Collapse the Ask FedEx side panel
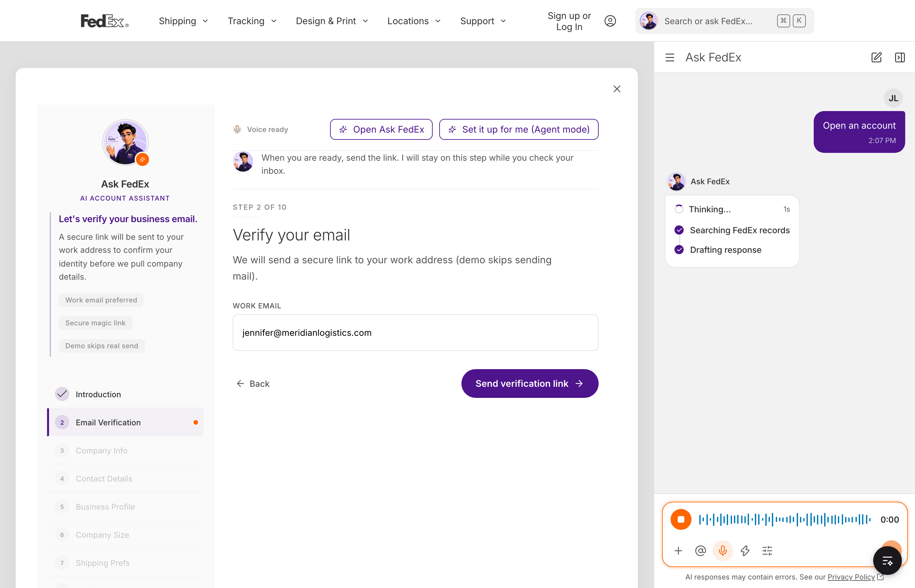915x588 pixels. [x=900, y=57]
